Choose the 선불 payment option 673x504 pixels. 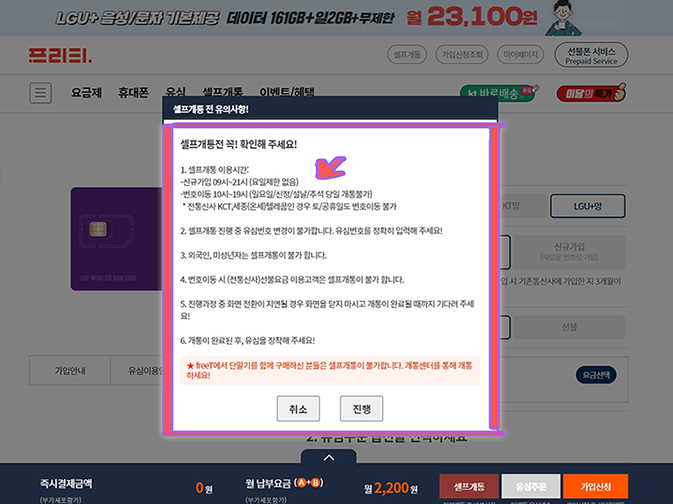569,327
